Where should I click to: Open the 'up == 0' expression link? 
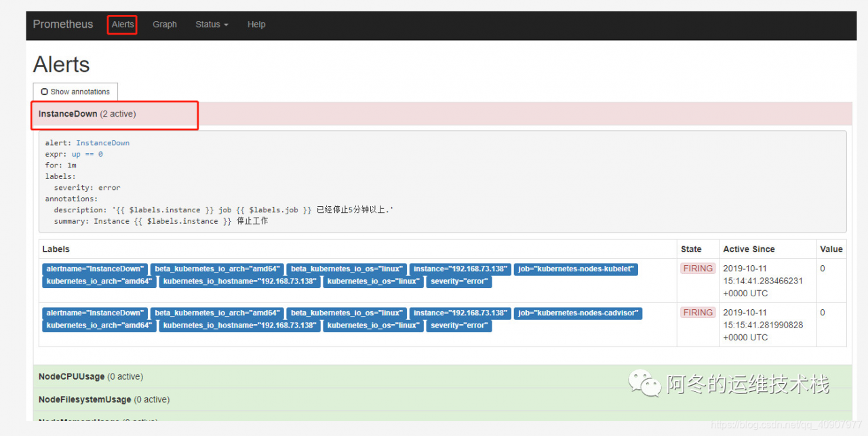tap(87, 154)
